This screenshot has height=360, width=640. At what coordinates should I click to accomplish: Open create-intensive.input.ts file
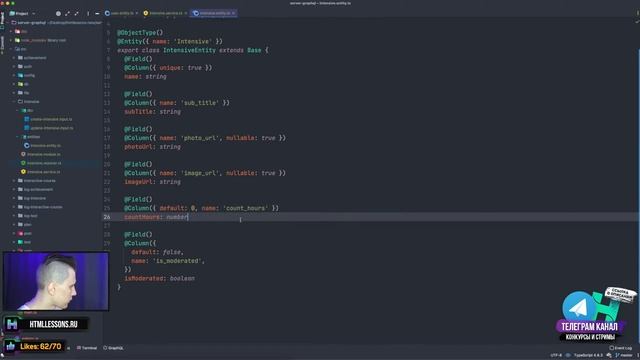(48, 119)
